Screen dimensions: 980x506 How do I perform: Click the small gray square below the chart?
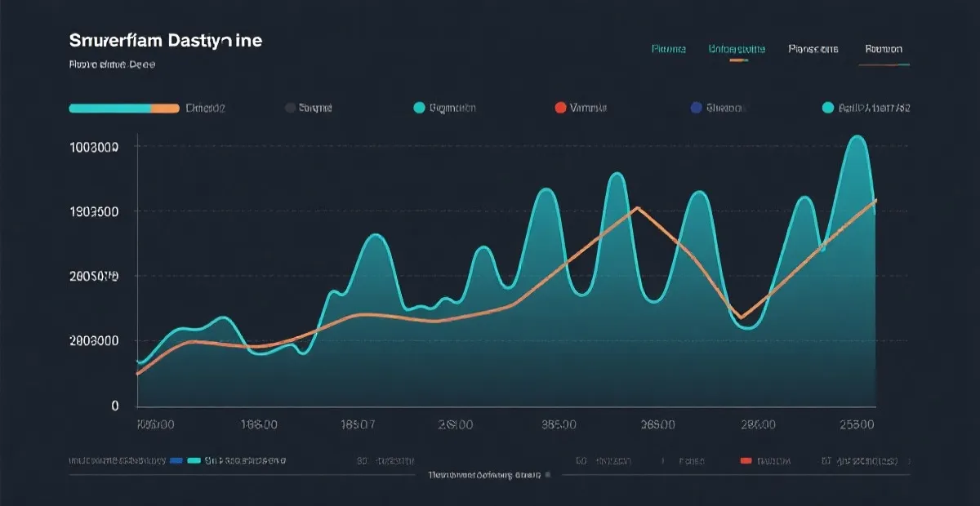point(548,474)
